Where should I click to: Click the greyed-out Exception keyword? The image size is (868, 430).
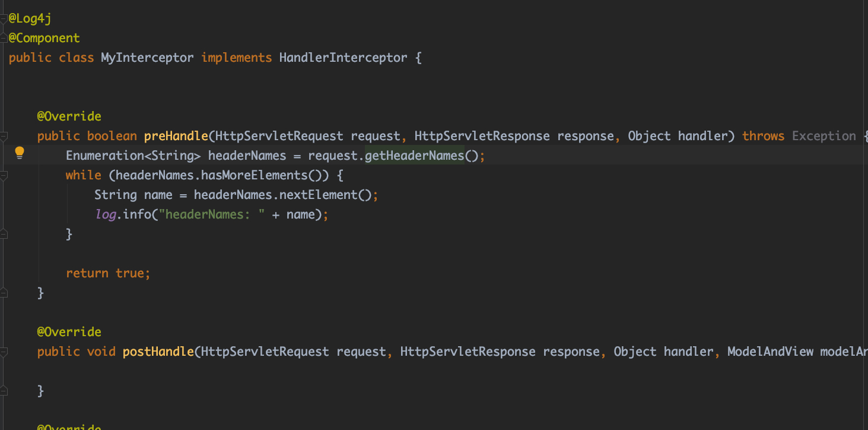[824, 136]
